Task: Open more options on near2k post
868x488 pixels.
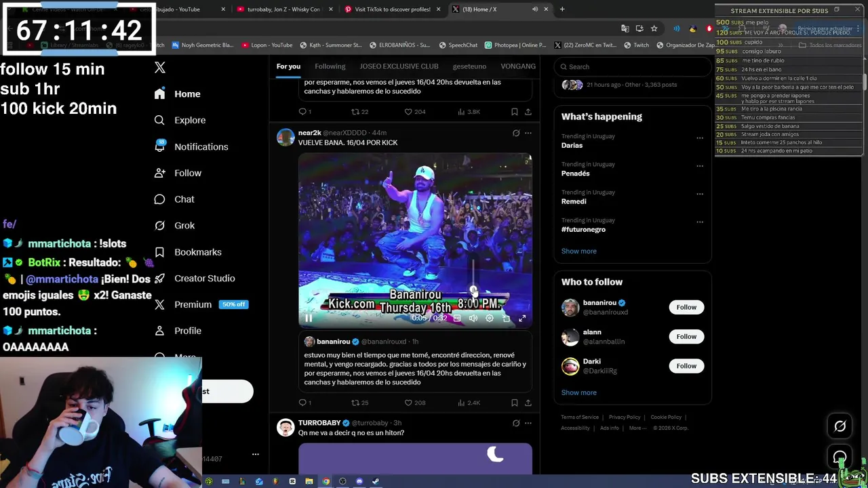Action: [x=528, y=133]
